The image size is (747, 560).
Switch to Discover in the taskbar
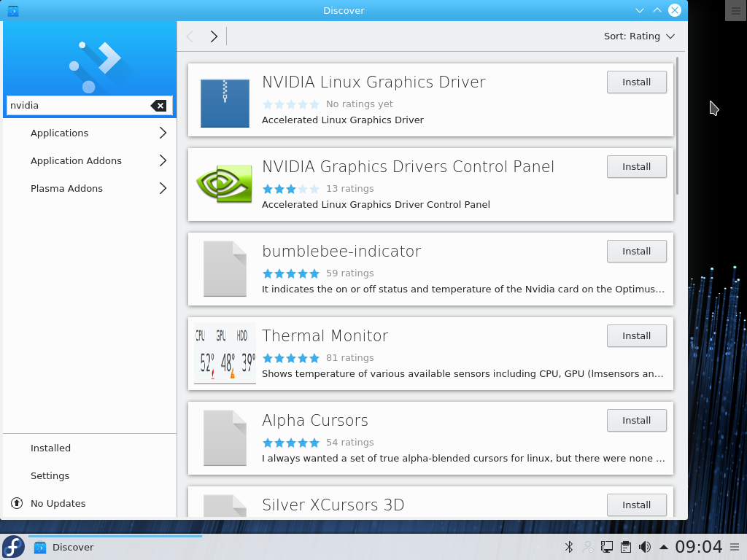coord(115,547)
